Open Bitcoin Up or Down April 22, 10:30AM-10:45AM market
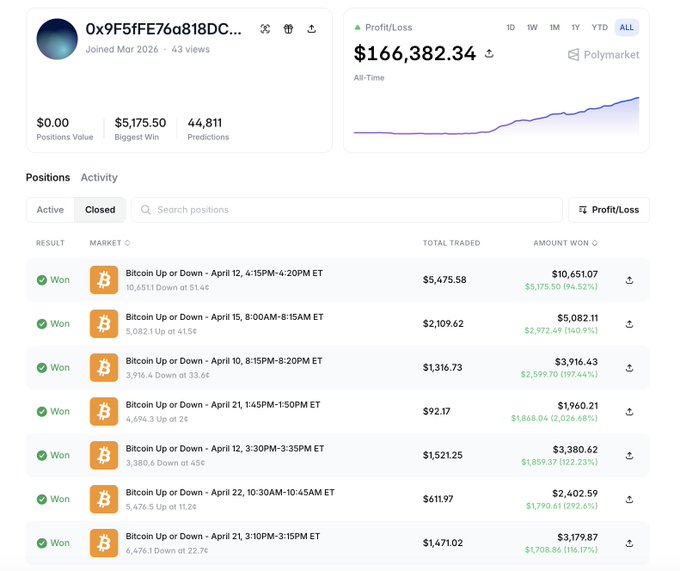680x571 pixels. [x=230, y=492]
